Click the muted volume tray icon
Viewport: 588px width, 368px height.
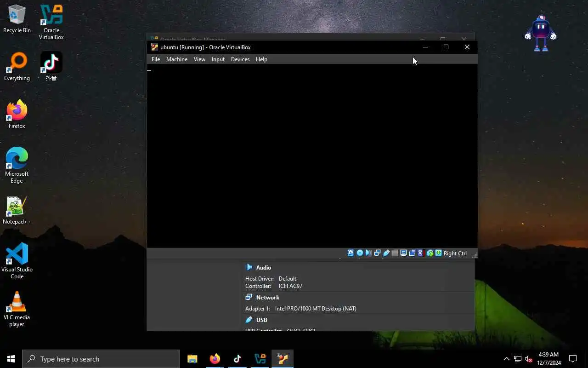coord(528,359)
